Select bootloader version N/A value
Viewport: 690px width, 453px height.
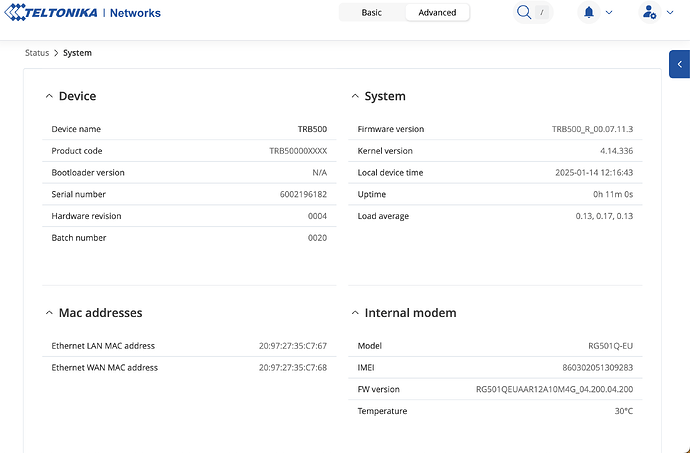(x=319, y=173)
